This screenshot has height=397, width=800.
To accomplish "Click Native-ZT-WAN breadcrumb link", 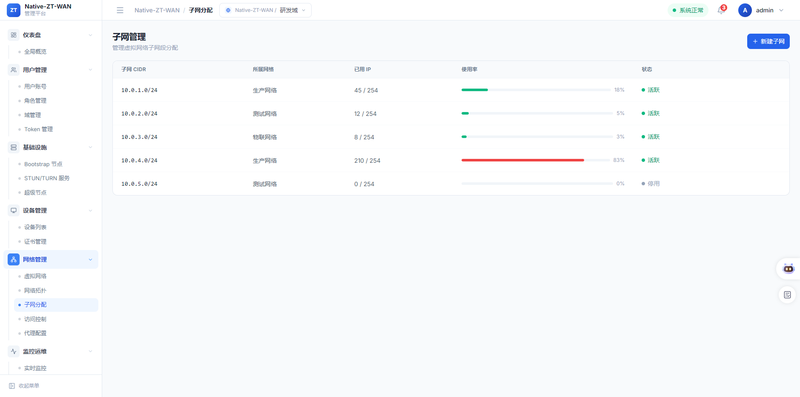I will (157, 10).
